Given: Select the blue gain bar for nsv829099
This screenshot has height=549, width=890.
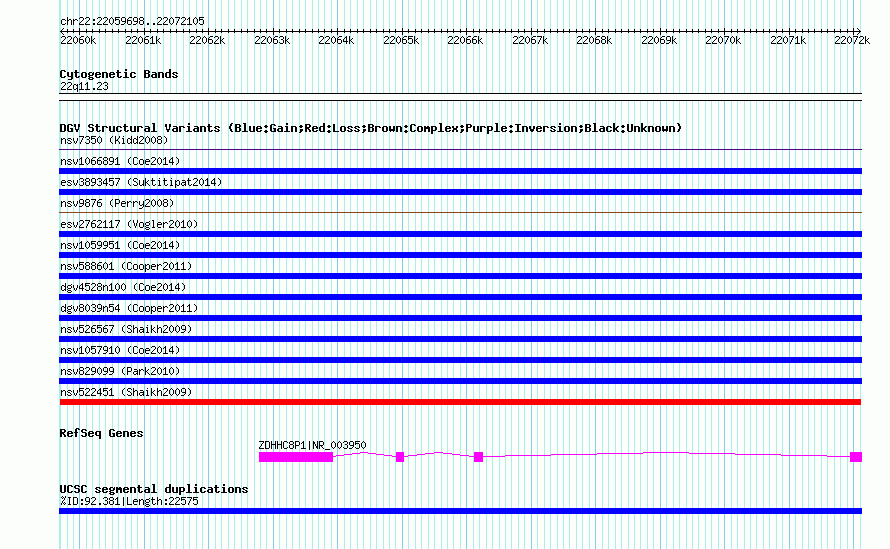Looking at the screenshot, I should (460, 381).
